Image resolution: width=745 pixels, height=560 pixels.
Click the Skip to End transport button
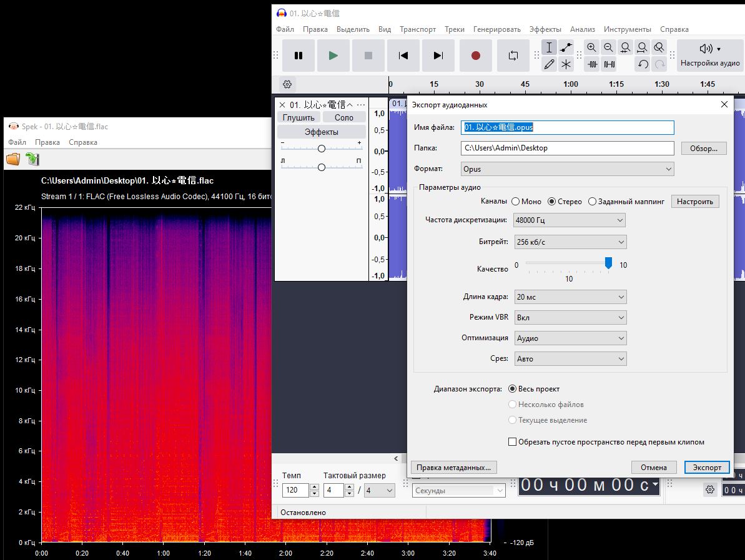(438, 56)
